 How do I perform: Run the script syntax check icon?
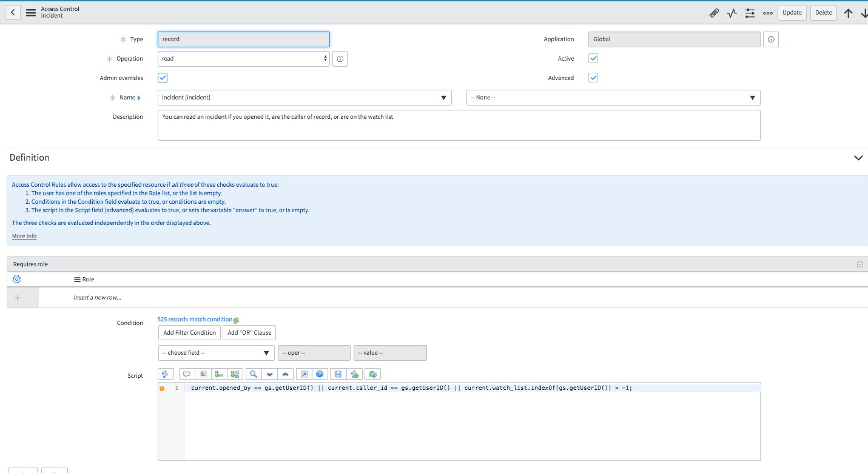click(x=355, y=374)
